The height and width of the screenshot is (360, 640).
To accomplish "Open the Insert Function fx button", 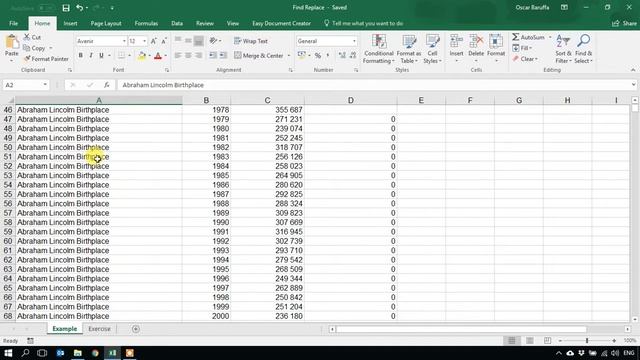I will tap(106, 85).
